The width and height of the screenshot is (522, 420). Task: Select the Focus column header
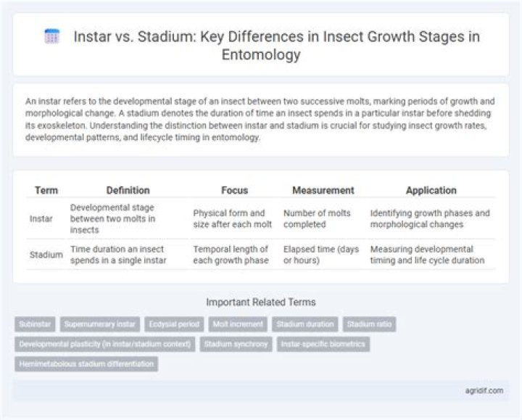click(x=234, y=190)
